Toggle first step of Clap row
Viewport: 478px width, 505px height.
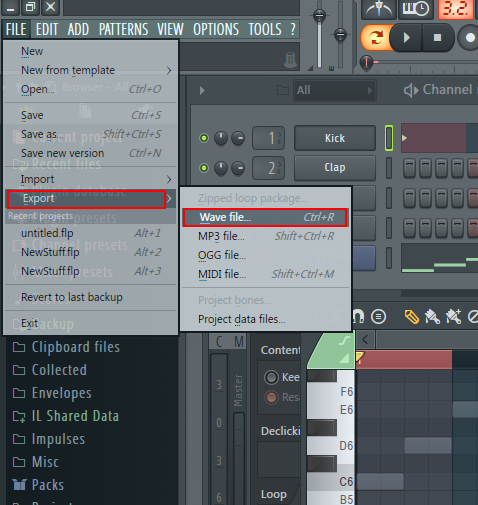click(x=410, y=168)
